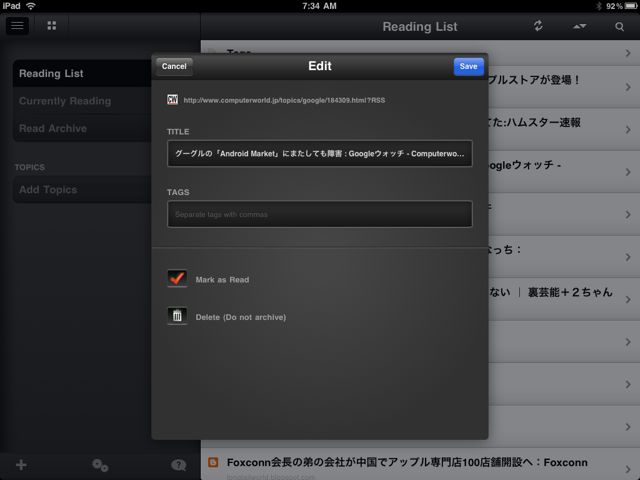640x480 pixels.
Task: Focus the Title text field
Action: point(320,153)
